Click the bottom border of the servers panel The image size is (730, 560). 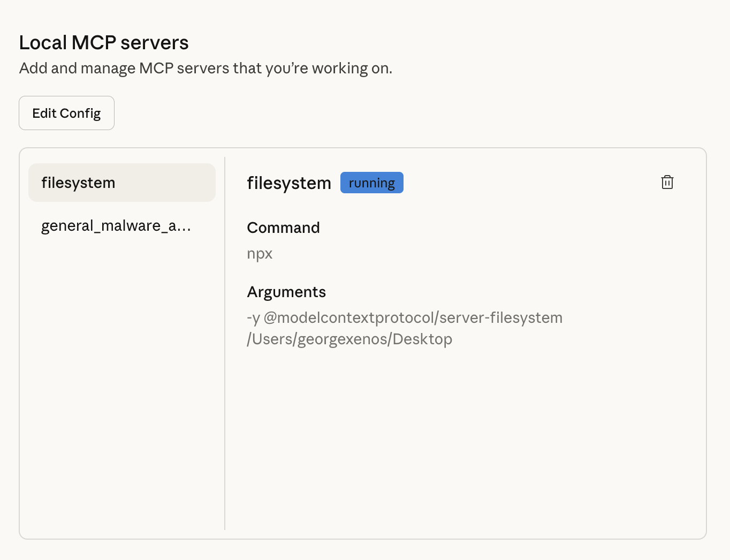tap(363, 539)
